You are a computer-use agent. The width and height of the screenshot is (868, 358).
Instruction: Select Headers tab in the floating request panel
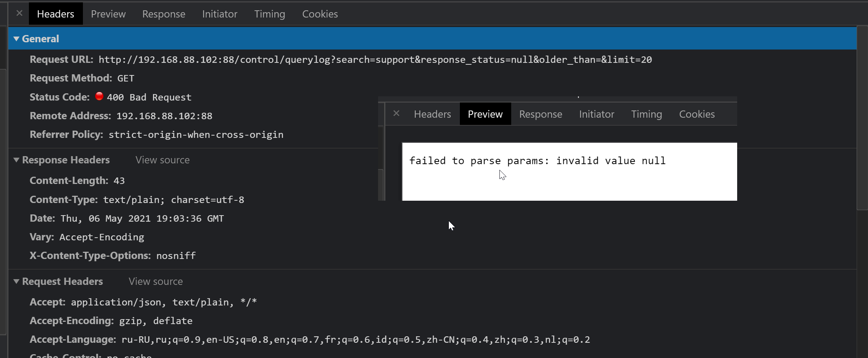[432, 114]
